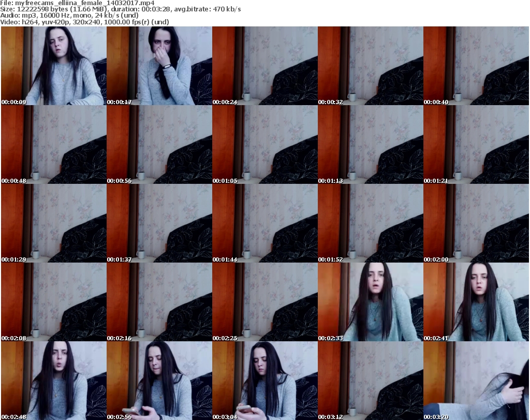Viewport: 530px width, 420px height.
Task: Open the frame stamped 00:01:21
Action: click(x=476, y=144)
